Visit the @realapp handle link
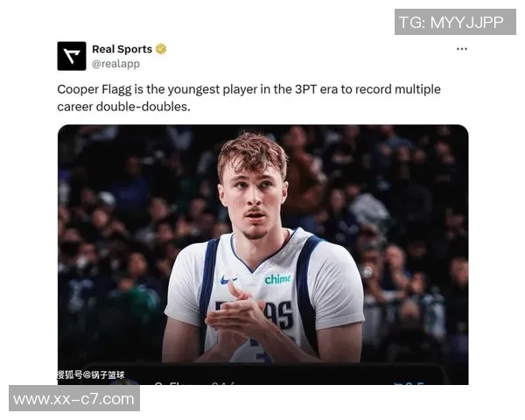 pos(115,64)
